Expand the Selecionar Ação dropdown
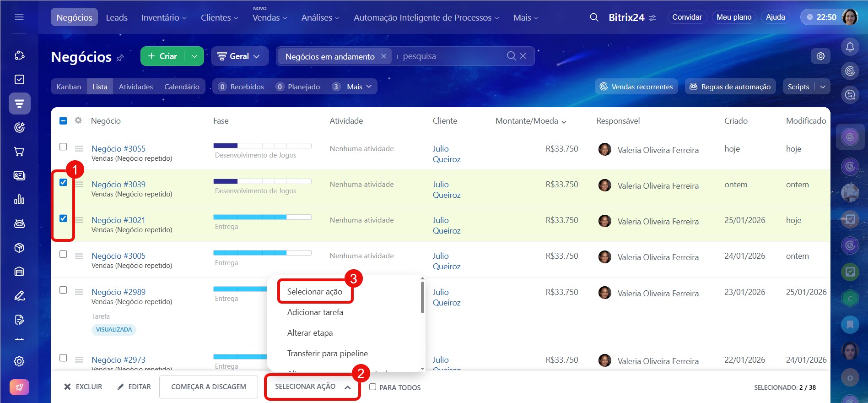Viewport: 868px width, 403px height. (312, 387)
